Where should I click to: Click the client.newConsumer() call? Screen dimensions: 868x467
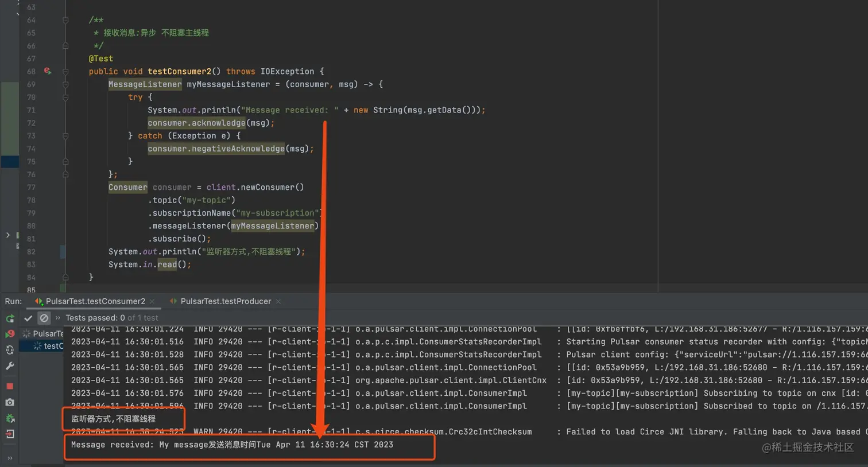[255, 187]
